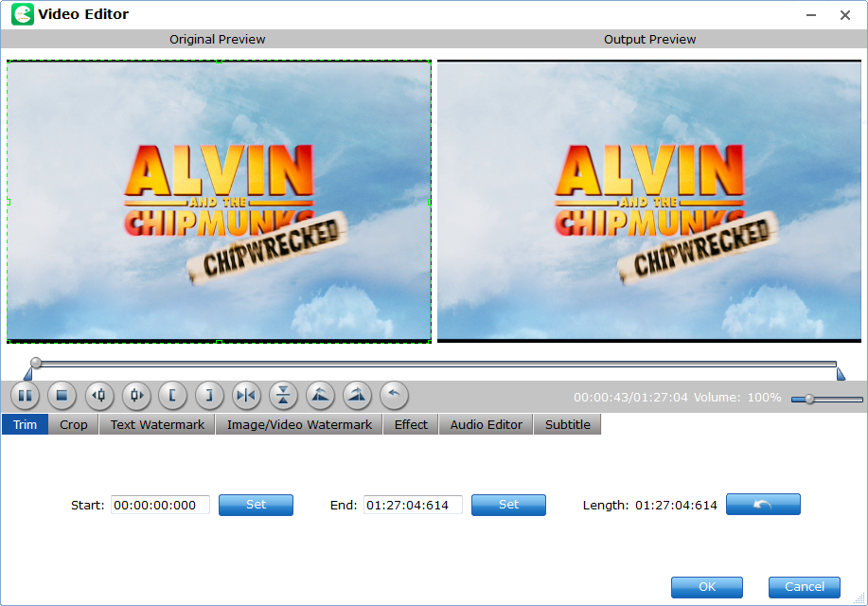
Task: Set the End time with Set button
Action: (508, 505)
